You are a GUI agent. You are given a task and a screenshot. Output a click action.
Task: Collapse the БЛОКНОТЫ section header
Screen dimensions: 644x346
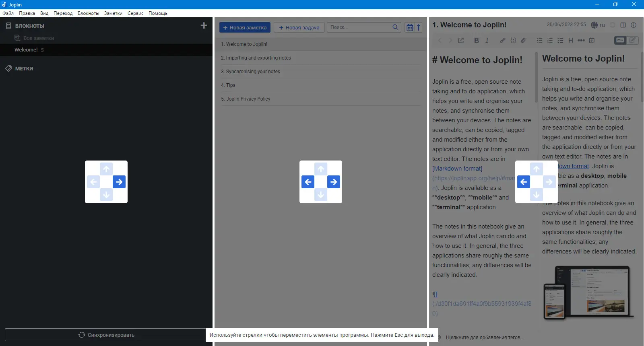(30, 26)
